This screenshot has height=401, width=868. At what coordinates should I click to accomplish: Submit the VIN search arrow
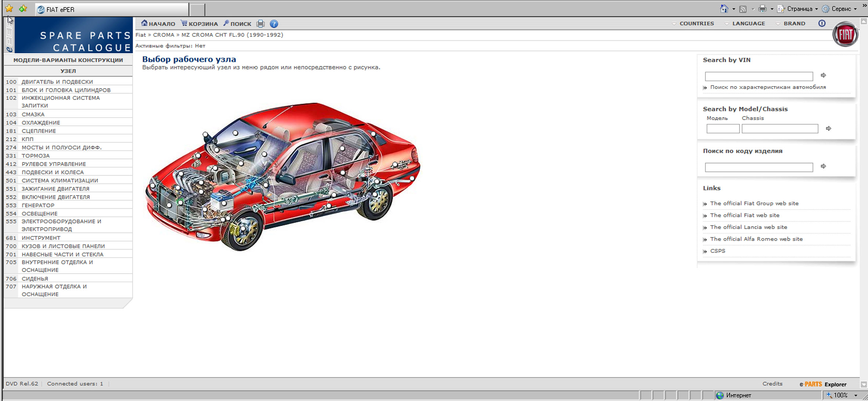pos(824,75)
